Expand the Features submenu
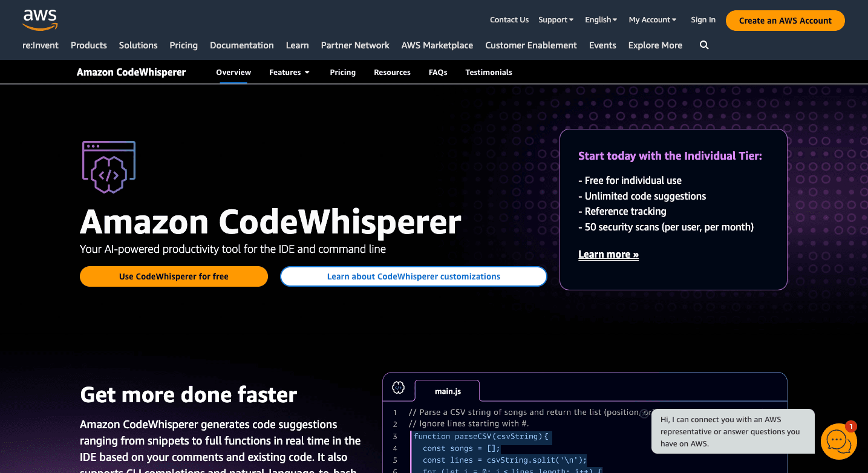 289,72
